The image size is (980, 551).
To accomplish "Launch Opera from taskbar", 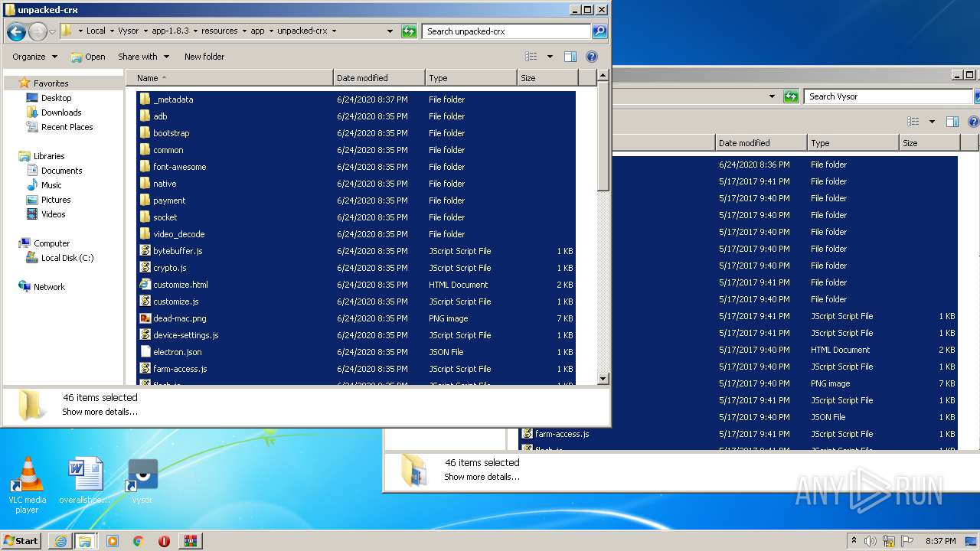I will (164, 541).
